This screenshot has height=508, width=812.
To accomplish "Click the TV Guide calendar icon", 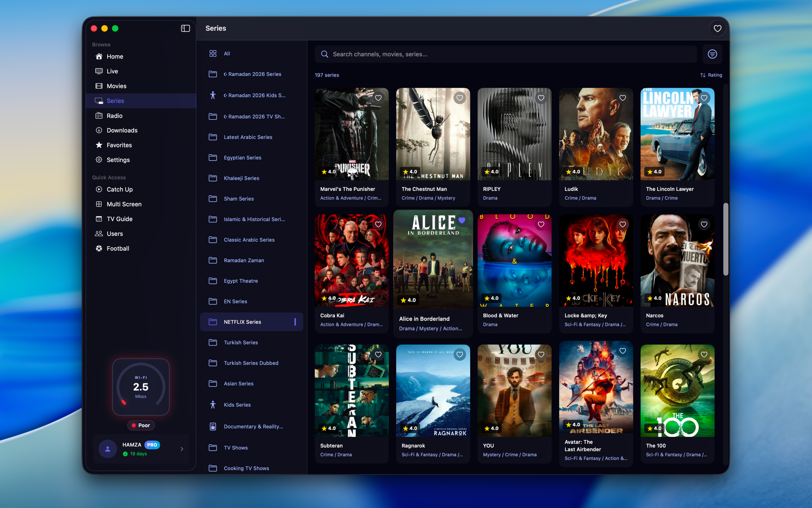I will (x=99, y=219).
